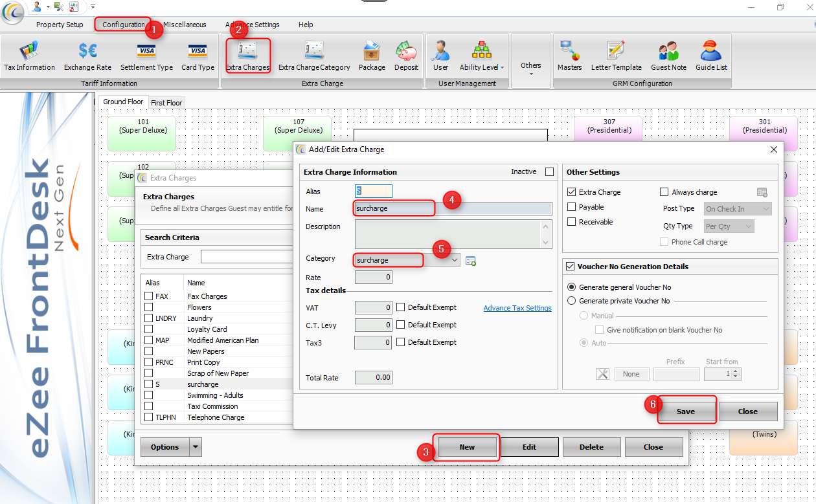Open Card Type configuration

[x=198, y=56]
